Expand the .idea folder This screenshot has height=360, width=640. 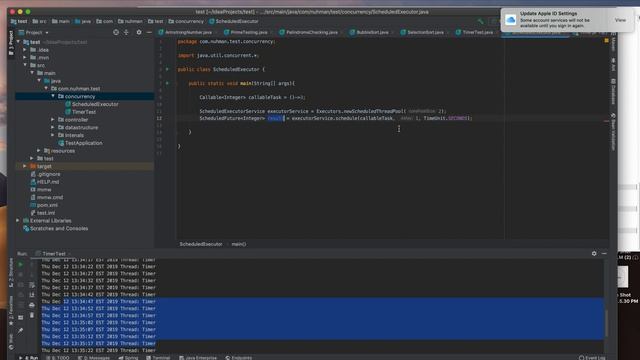[25, 50]
